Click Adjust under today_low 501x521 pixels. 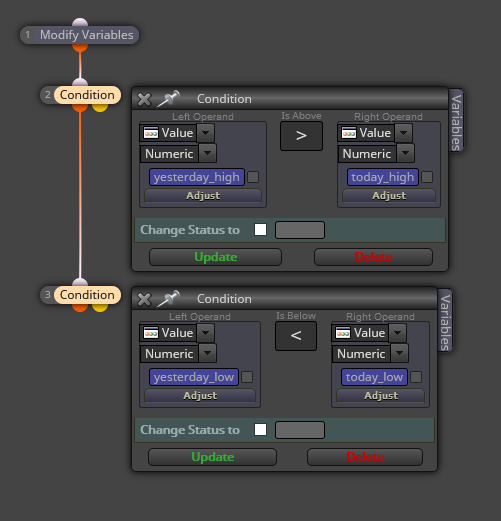pos(381,396)
